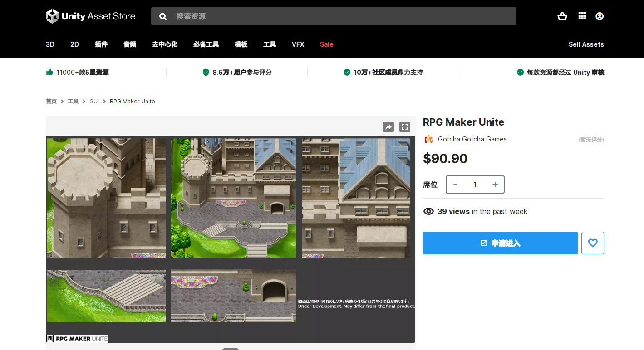
Task: Open the red Sale menu item
Action: pyautogui.click(x=327, y=44)
